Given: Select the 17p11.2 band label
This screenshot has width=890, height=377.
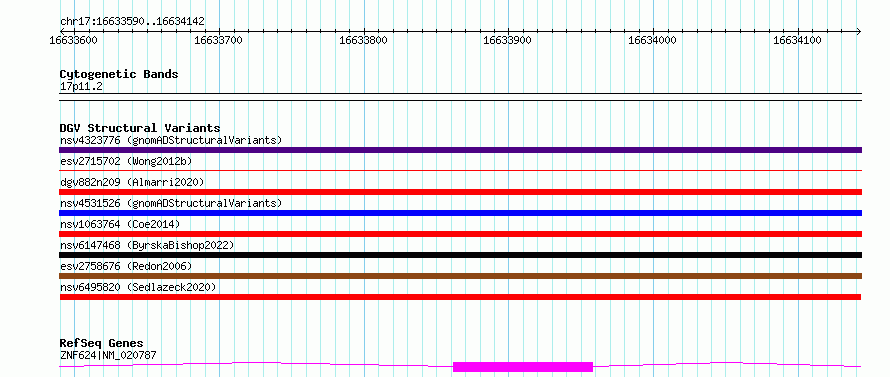Looking at the screenshot, I should coord(81,87).
